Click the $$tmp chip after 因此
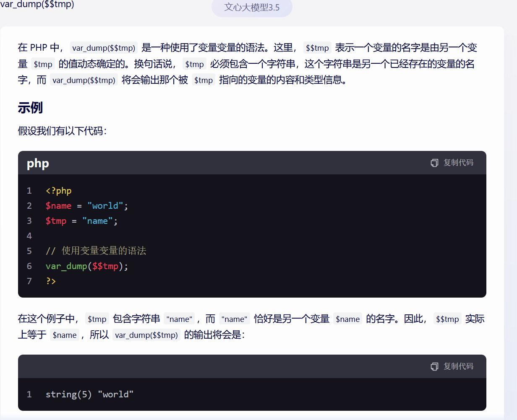 pos(447,319)
